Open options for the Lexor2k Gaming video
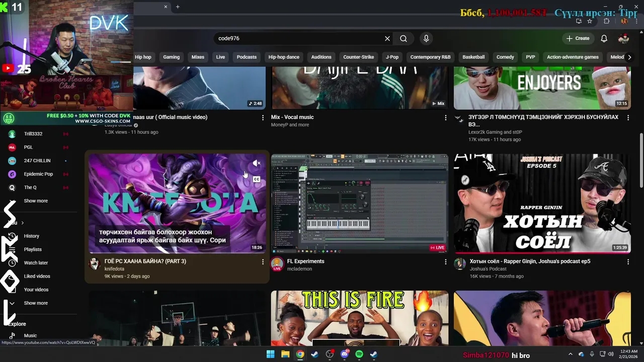Viewport: 644px width, 362px height. click(x=628, y=118)
